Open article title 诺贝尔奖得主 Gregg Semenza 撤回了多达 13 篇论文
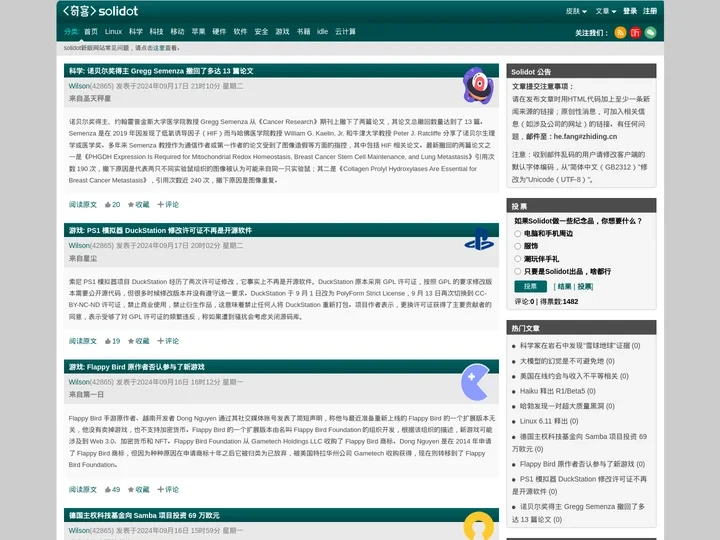 (170, 71)
